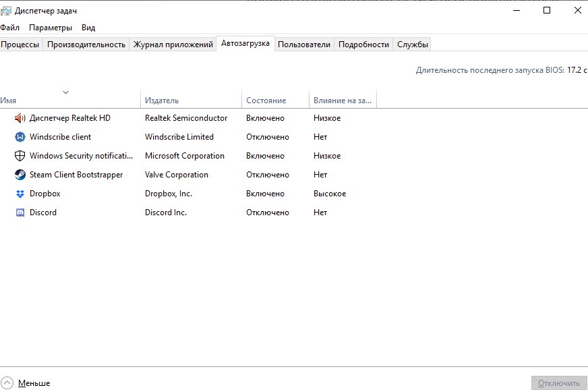The image size is (588, 392).
Task: Click Отключено status in Steam row
Action: [268, 175]
